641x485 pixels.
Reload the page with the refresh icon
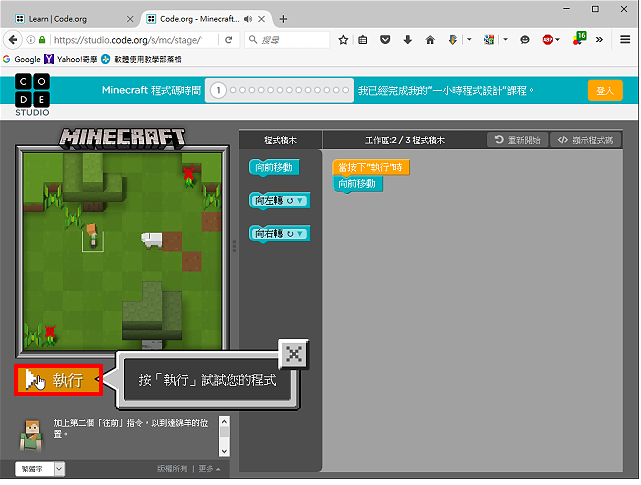[229, 40]
